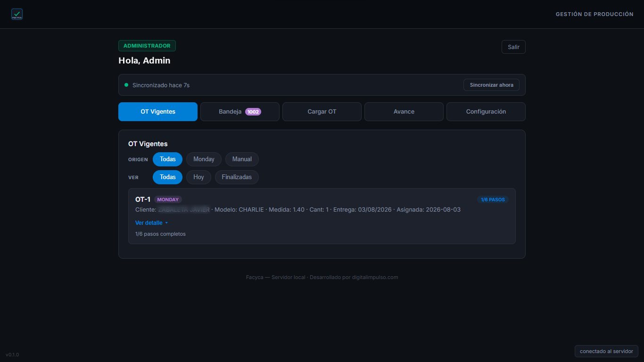Click the footer Desarrollado por digitalimpulso.com text
The width and height of the screenshot is (644, 362).
[x=354, y=277]
